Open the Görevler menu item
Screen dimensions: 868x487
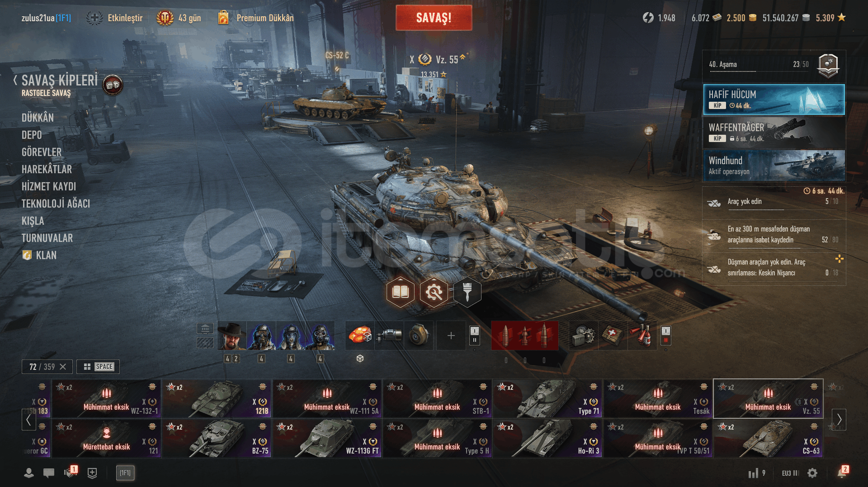pos(42,152)
